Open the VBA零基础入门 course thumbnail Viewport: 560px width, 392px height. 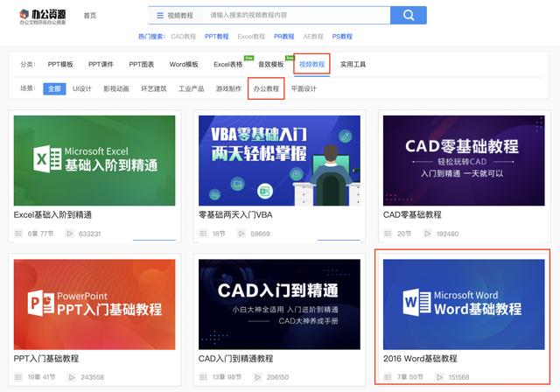coord(279,160)
